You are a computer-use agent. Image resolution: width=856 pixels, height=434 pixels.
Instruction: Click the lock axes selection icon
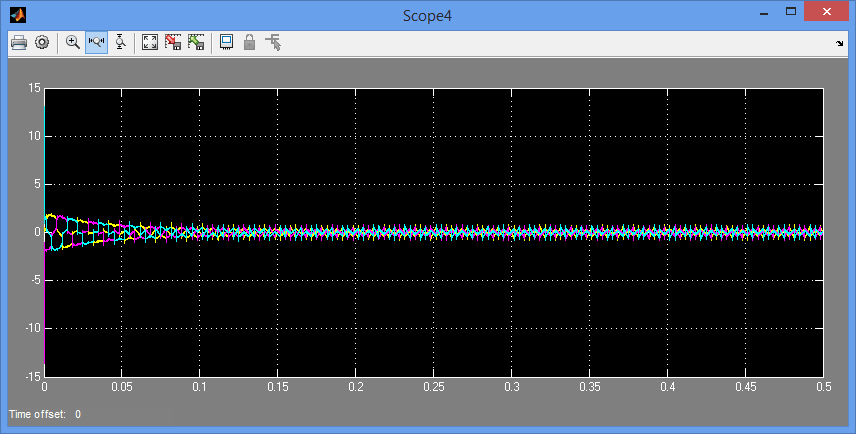tap(249, 42)
